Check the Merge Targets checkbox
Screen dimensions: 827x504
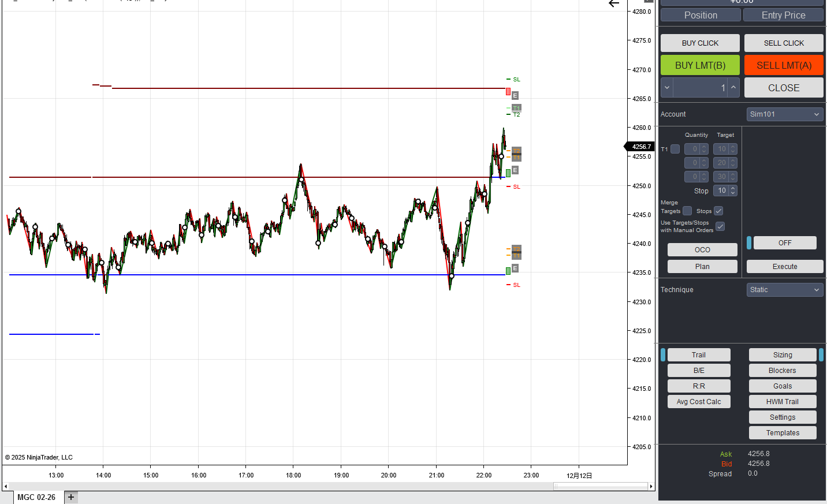687,211
